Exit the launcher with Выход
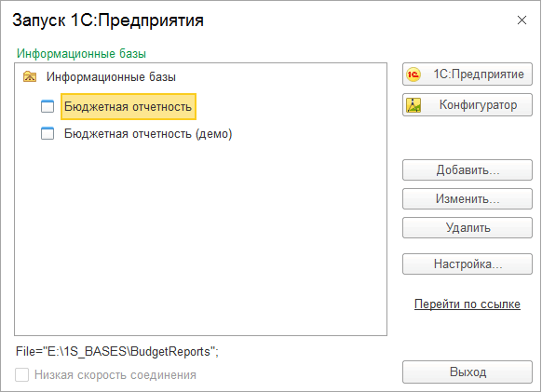542x392 pixels. click(467, 372)
